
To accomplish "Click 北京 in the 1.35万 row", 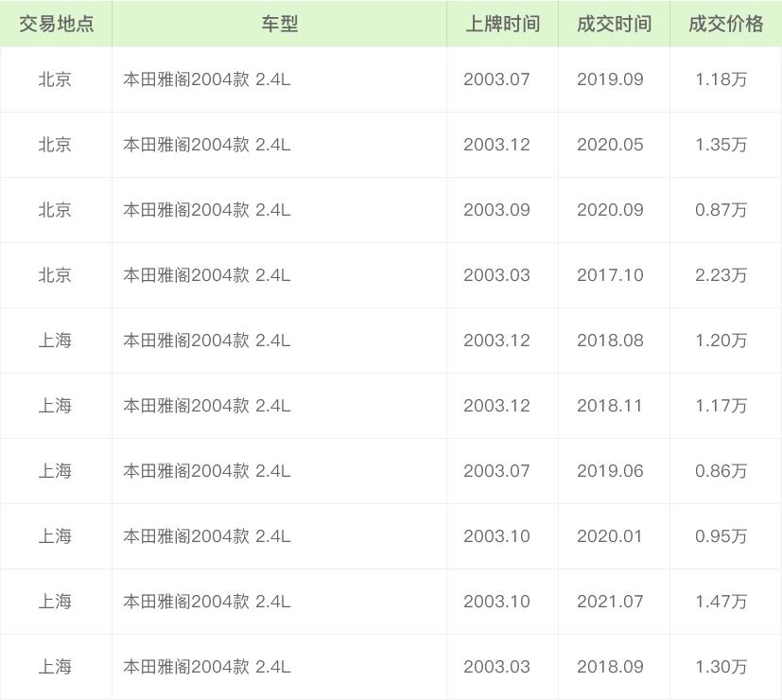I will click(55, 145).
